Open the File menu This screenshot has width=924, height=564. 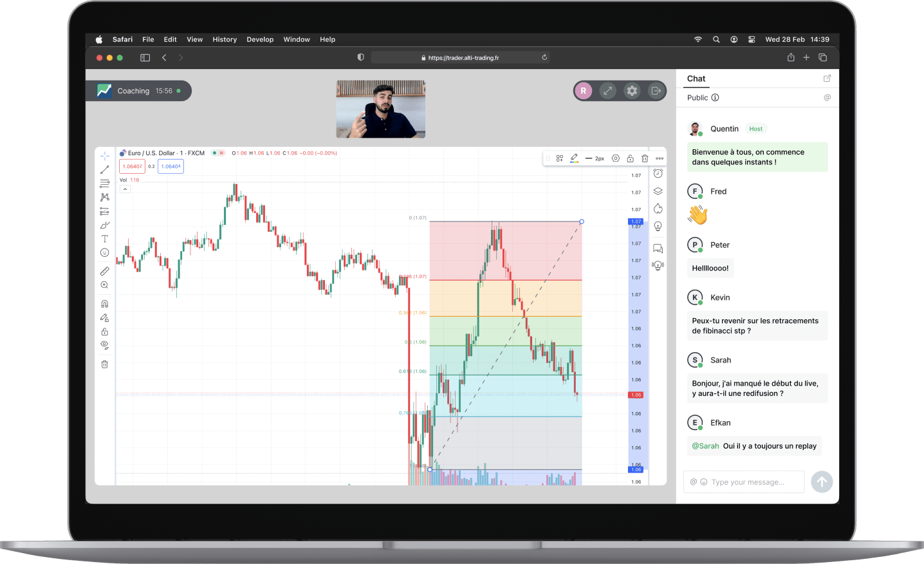[148, 39]
